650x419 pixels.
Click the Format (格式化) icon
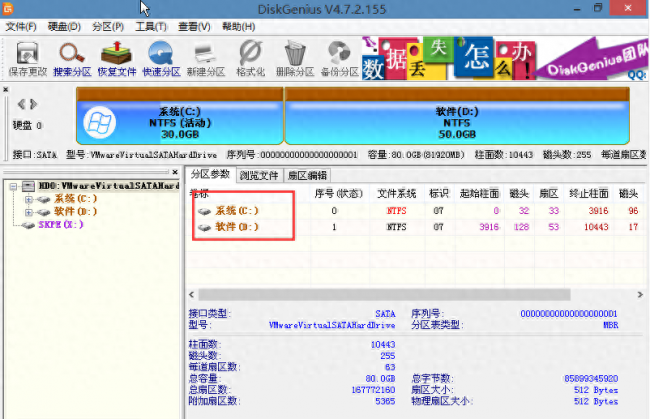click(250, 59)
